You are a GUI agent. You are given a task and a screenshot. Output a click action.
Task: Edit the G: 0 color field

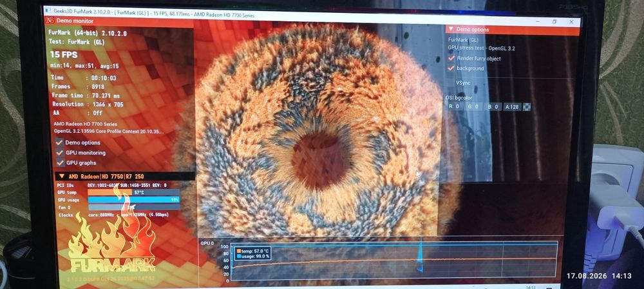473,107
